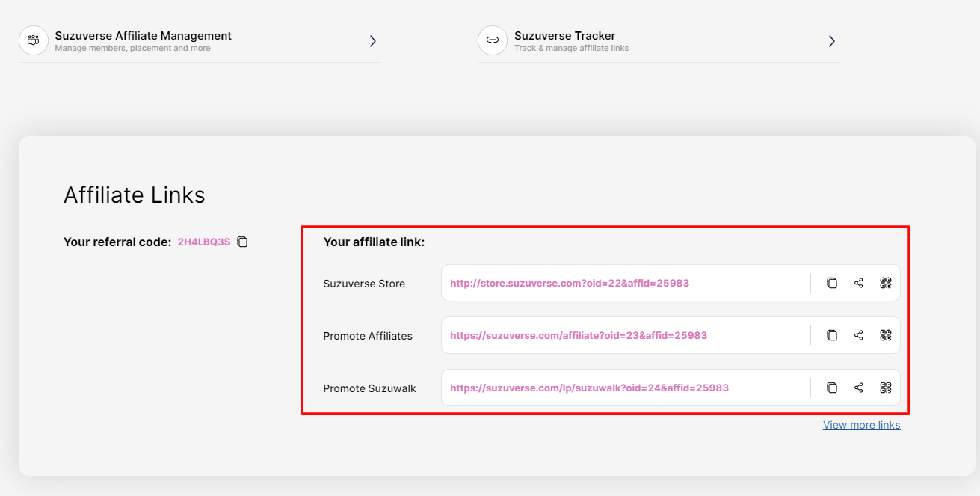Open QR code for Promote Affiliates link
980x496 pixels.
(x=886, y=335)
